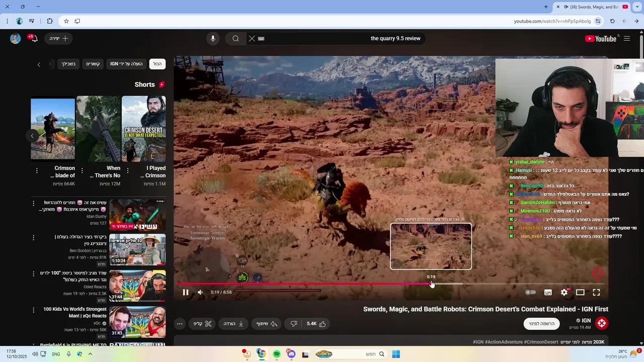This screenshot has width=644, height=362.
Task: Toggle the autoplay switch in player
Action: (x=530, y=292)
